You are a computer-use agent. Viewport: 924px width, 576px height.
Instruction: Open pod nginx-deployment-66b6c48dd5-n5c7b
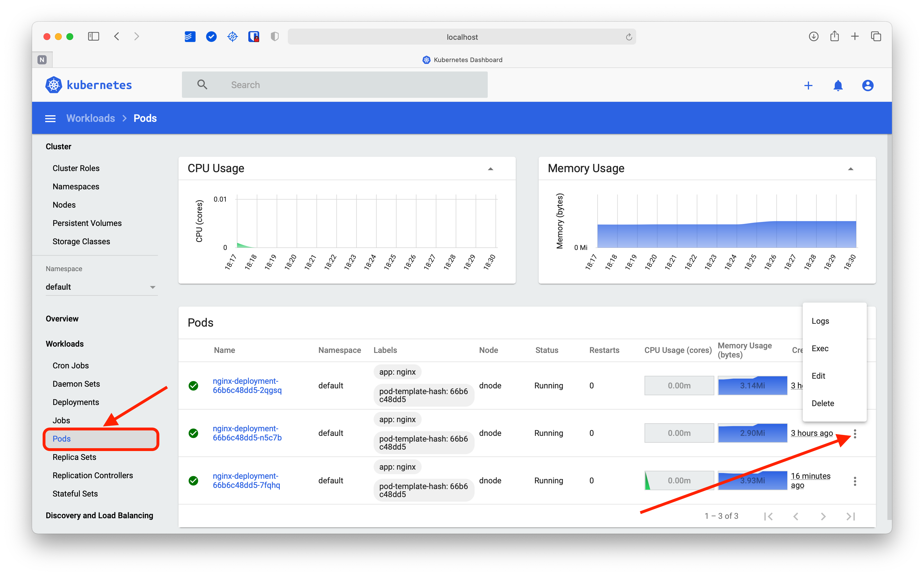coord(247,433)
